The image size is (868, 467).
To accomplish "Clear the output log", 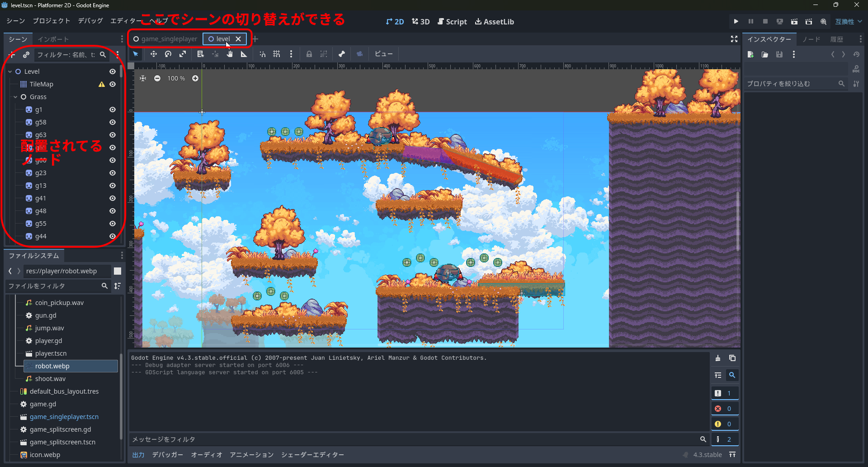I will [718, 358].
